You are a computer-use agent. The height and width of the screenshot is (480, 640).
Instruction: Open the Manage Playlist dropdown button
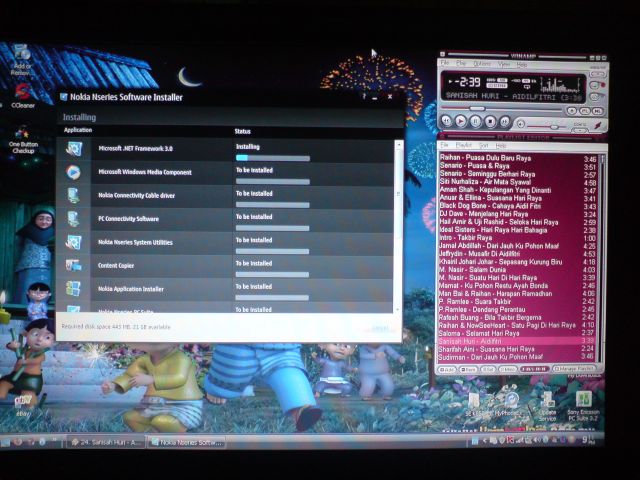point(574,369)
